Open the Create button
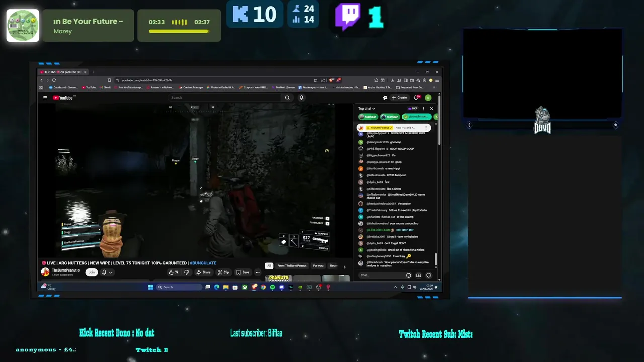The image size is (644, 362). (x=399, y=98)
